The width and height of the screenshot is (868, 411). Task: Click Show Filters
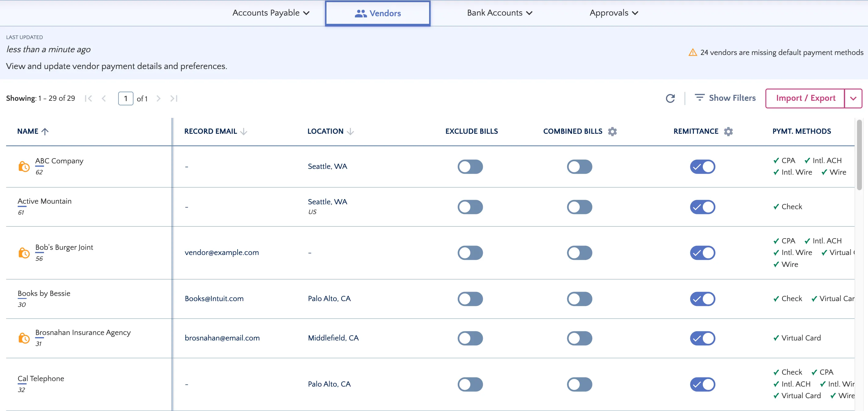725,98
